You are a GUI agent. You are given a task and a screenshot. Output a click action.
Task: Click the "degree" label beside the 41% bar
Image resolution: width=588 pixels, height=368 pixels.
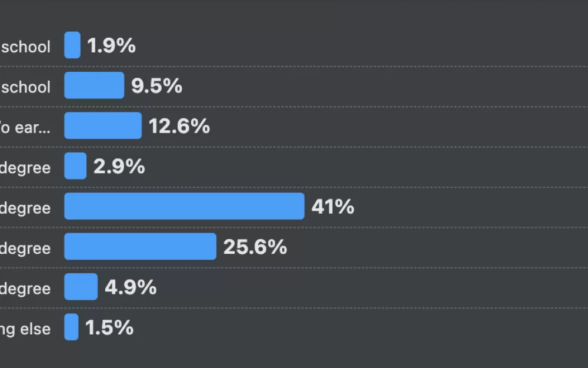25,208
